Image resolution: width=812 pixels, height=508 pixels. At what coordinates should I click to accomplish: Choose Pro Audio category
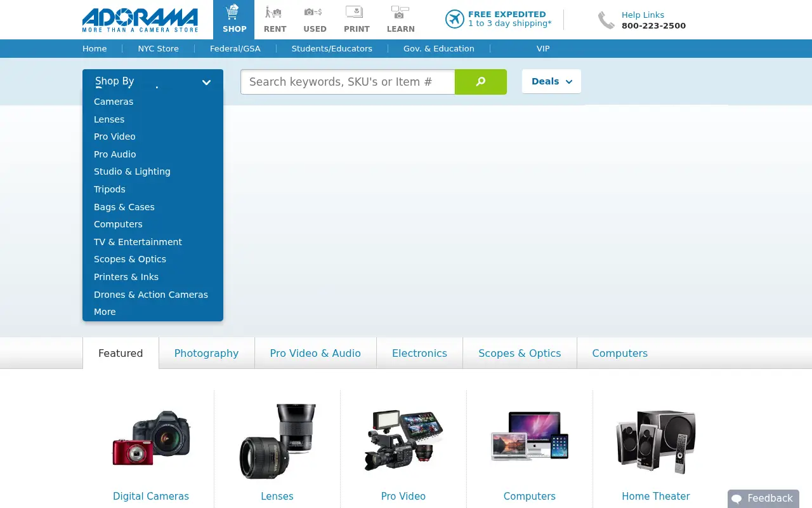coord(115,154)
